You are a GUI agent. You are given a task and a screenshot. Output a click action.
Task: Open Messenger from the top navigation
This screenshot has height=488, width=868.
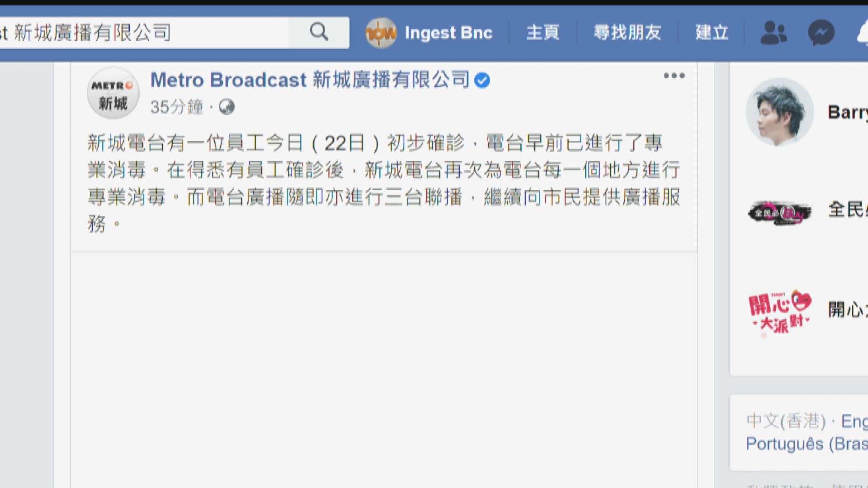(821, 32)
